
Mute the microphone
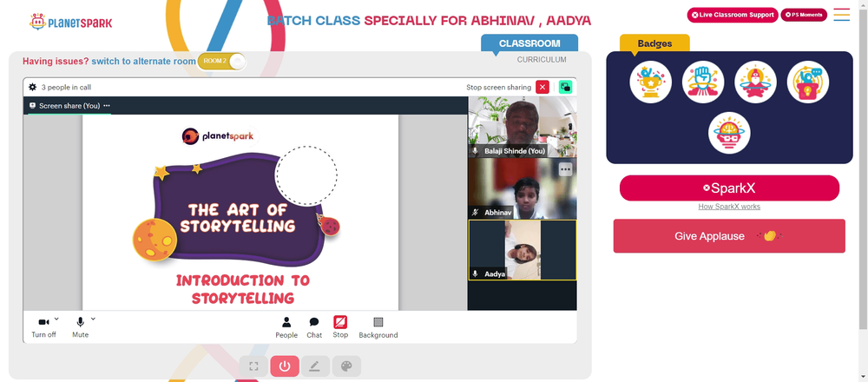(x=80, y=327)
